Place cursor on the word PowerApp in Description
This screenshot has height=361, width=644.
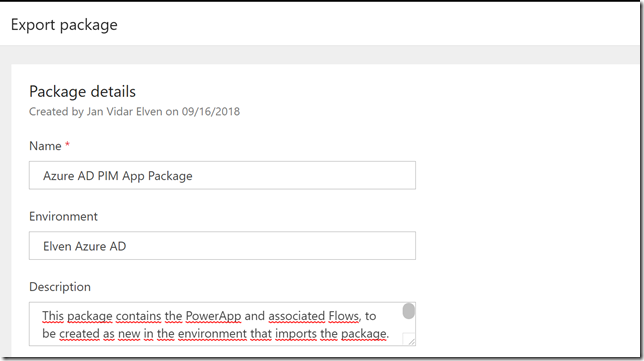click(x=213, y=316)
